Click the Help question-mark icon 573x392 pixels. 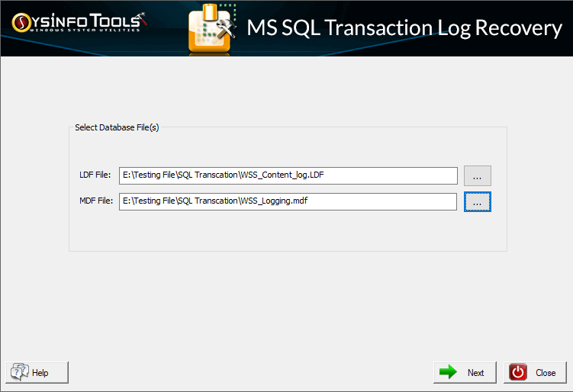[x=19, y=372]
